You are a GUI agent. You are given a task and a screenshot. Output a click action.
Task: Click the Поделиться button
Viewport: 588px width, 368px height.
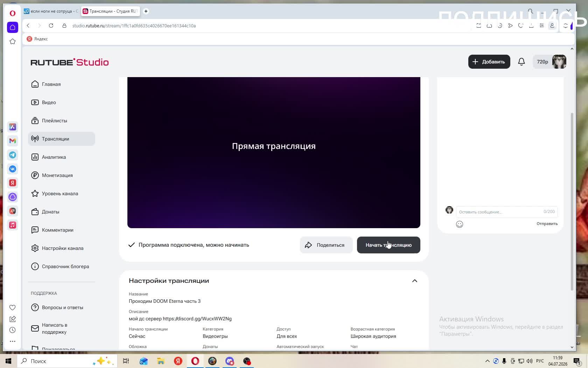click(326, 245)
